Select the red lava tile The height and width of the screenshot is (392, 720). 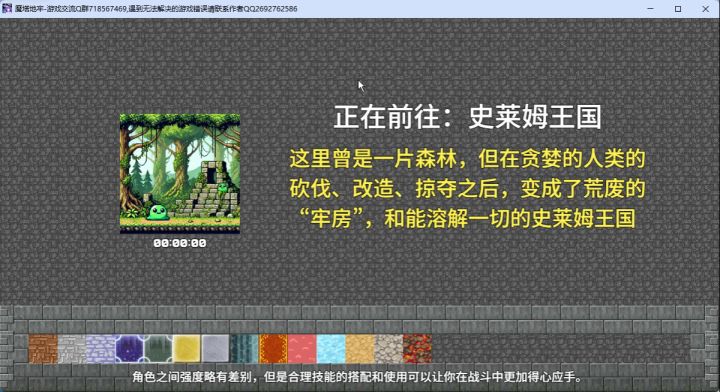click(x=417, y=349)
